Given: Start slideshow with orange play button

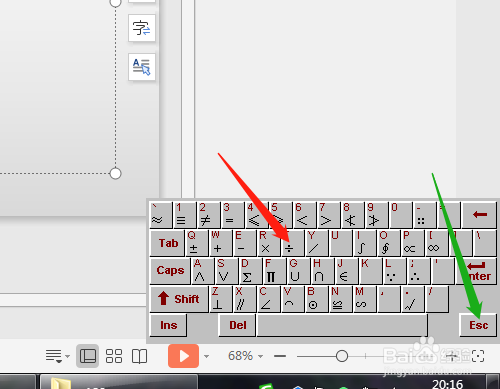Looking at the screenshot, I should [183, 356].
